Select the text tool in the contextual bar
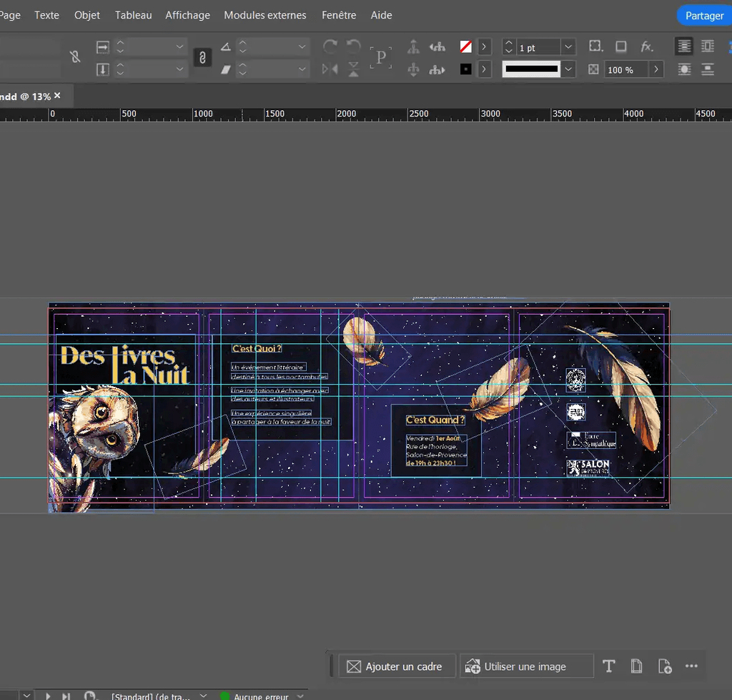The width and height of the screenshot is (732, 700). tap(608, 666)
